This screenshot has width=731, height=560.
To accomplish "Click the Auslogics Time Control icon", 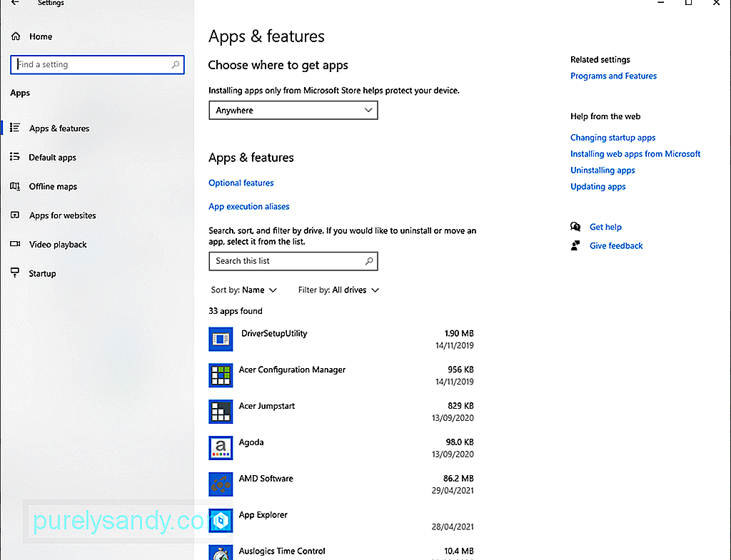I will (221, 553).
